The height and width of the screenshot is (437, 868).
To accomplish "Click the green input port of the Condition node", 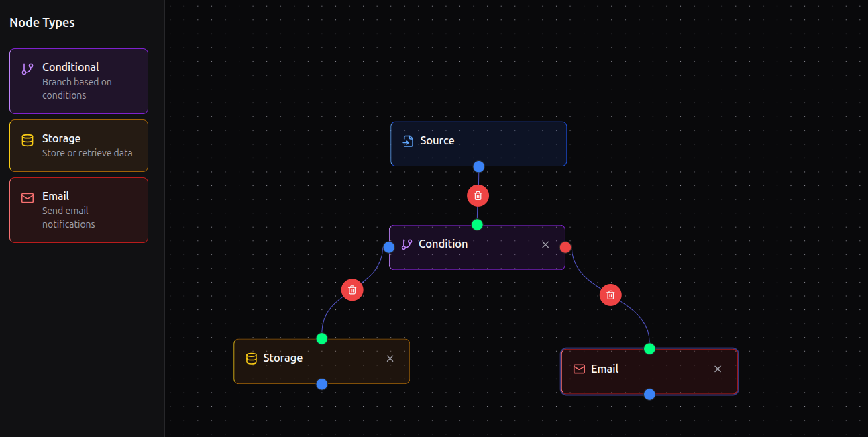I will [477, 224].
